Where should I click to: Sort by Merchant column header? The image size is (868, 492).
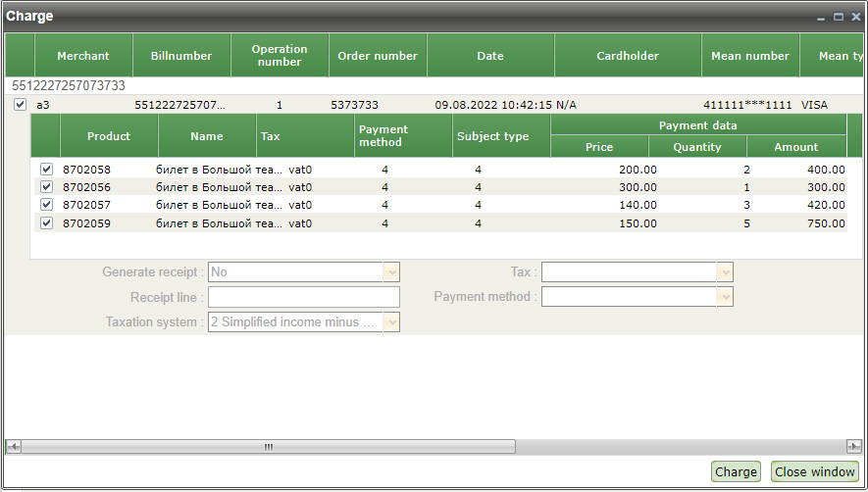point(83,56)
